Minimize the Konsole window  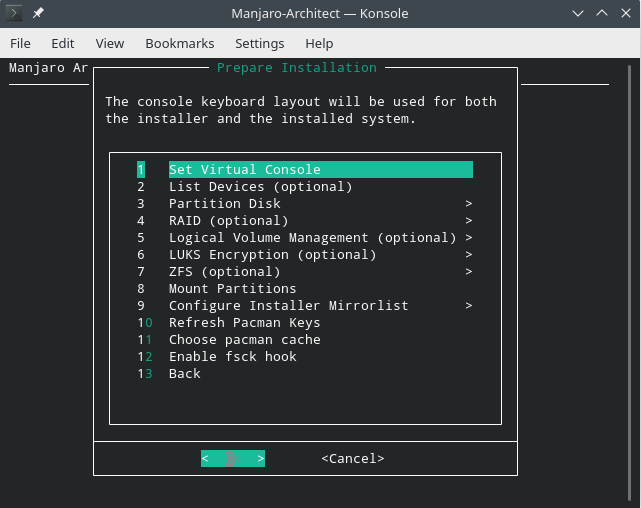point(578,13)
